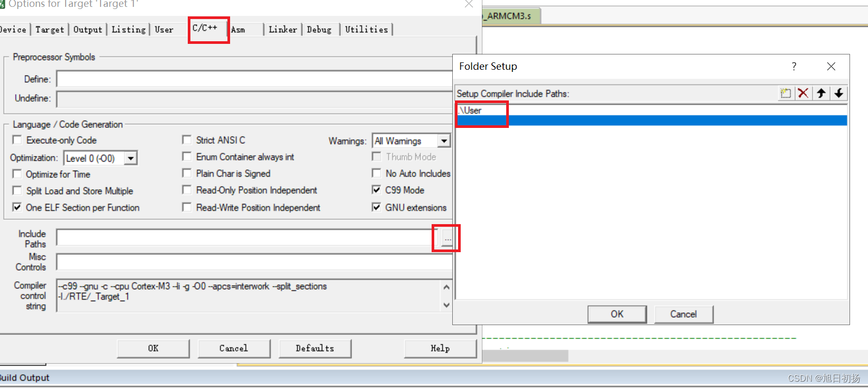Open Help from Options dialog

(440, 348)
